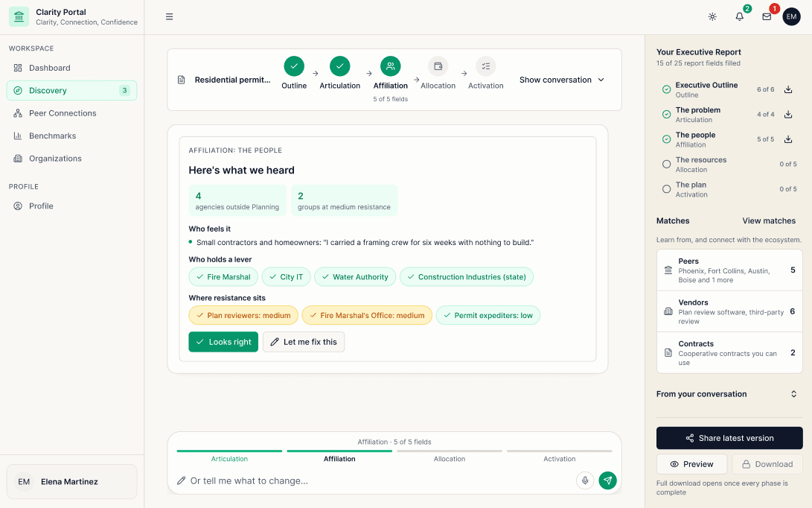Expand Show conversation dropdown
Image resolution: width=812 pixels, height=508 pixels.
tap(562, 80)
